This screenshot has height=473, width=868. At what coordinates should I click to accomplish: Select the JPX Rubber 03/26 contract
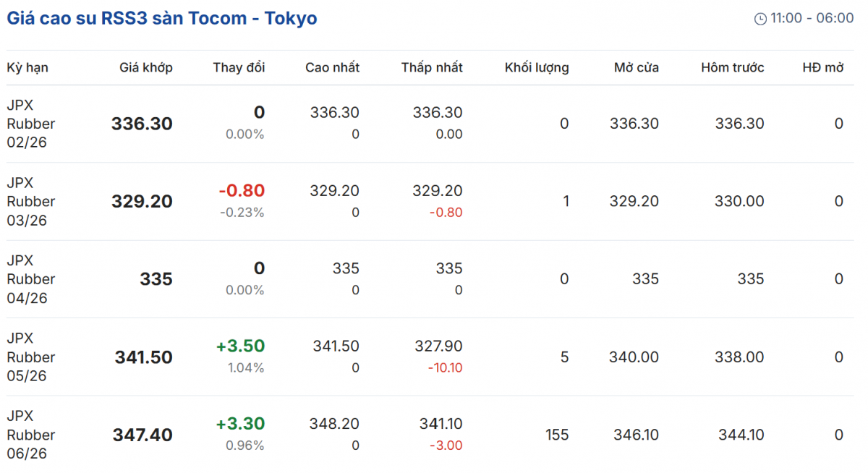tap(31, 201)
